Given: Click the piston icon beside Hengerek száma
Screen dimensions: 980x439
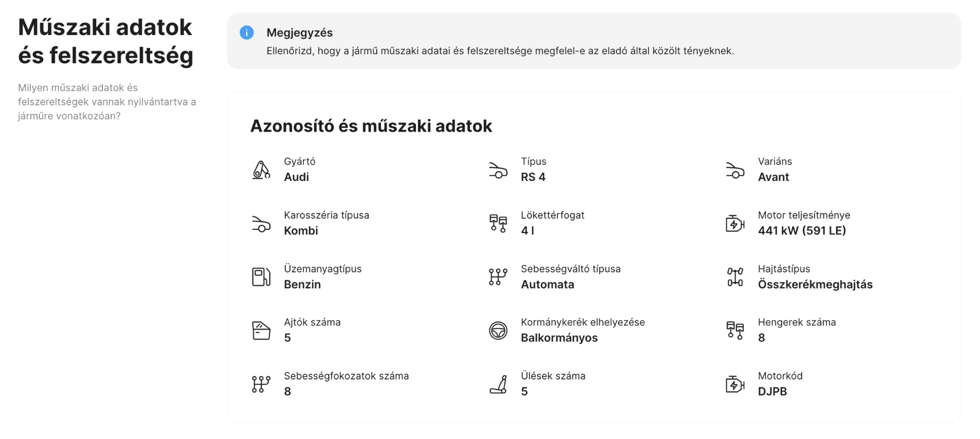Looking at the screenshot, I should 735,331.
